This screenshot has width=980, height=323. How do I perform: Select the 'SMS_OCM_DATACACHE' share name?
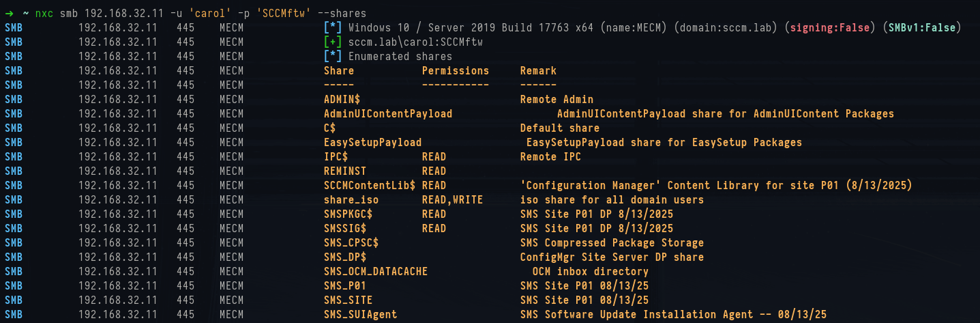(376, 272)
